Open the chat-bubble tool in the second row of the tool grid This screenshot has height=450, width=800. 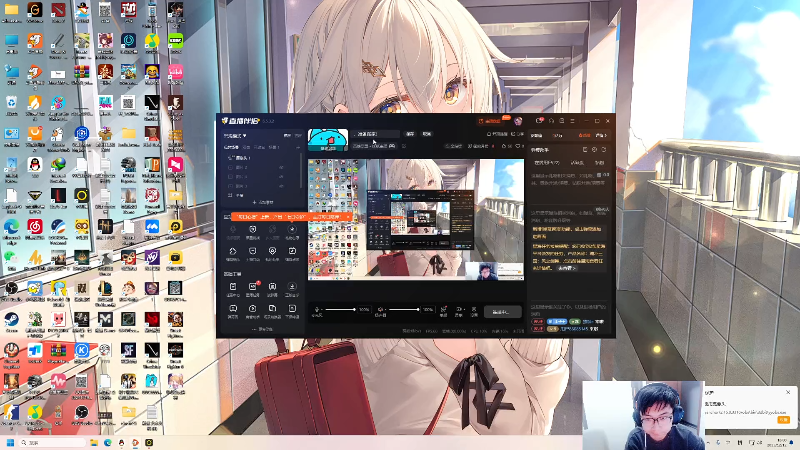[253, 253]
